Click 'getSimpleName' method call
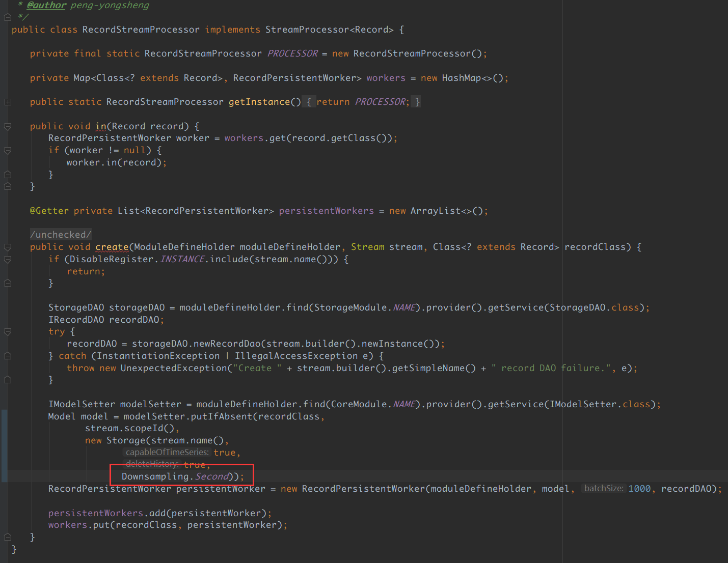728x563 pixels. coord(428,368)
